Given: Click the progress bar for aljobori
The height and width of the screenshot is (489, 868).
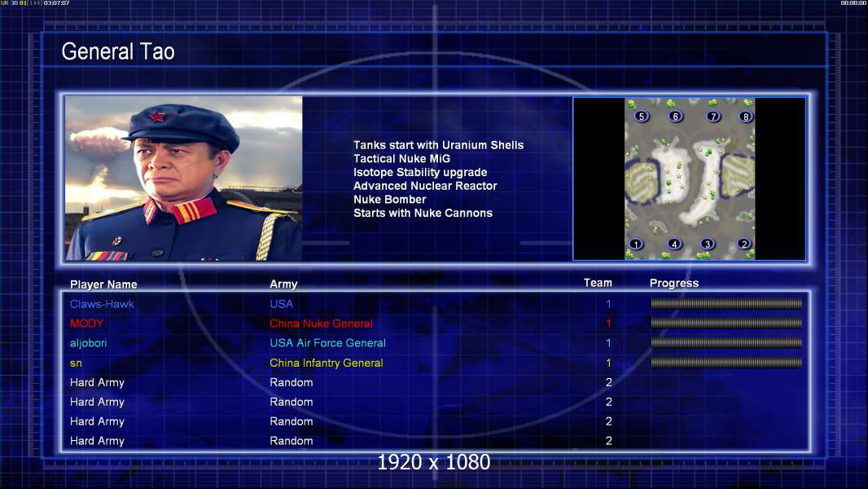Looking at the screenshot, I should point(726,343).
